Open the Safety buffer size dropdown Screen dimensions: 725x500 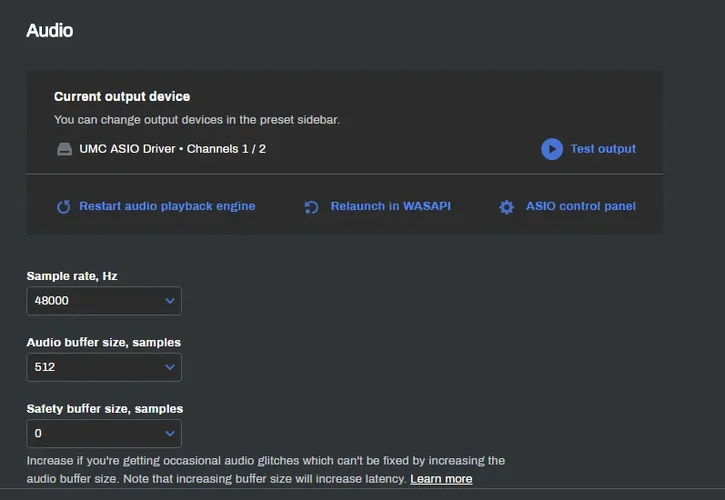coord(104,433)
